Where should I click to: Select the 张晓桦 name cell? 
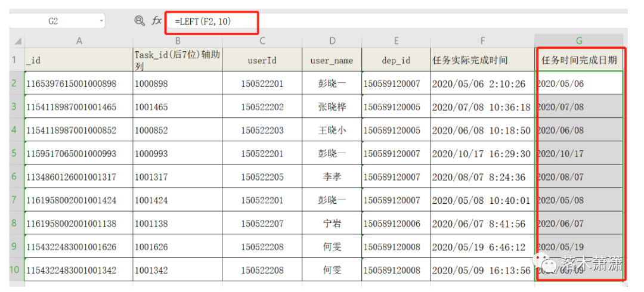(x=332, y=107)
